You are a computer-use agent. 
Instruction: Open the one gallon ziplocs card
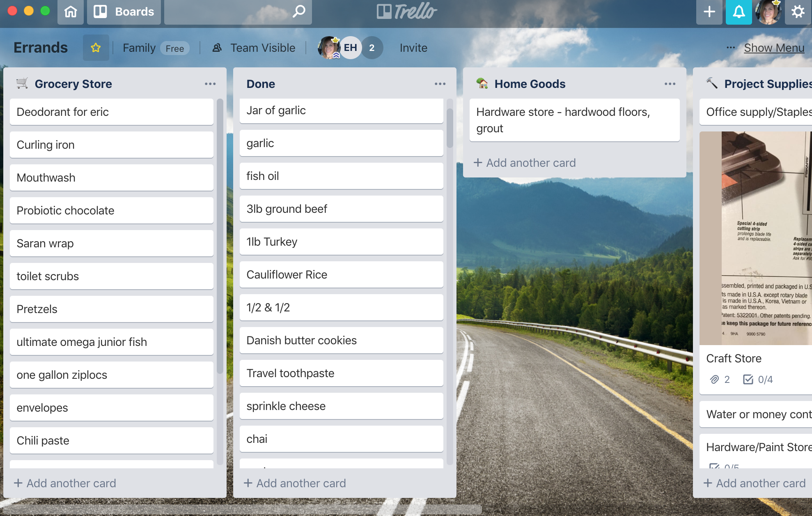(x=112, y=375)
